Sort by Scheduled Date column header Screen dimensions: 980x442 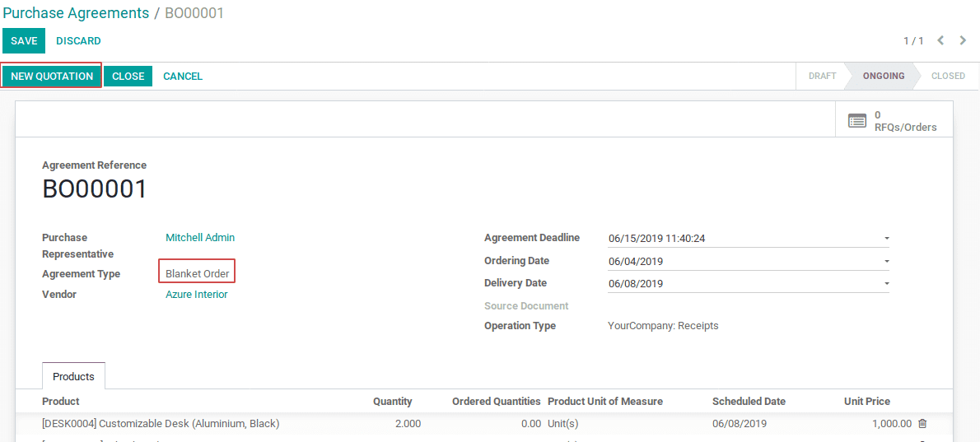coord(749,402)
